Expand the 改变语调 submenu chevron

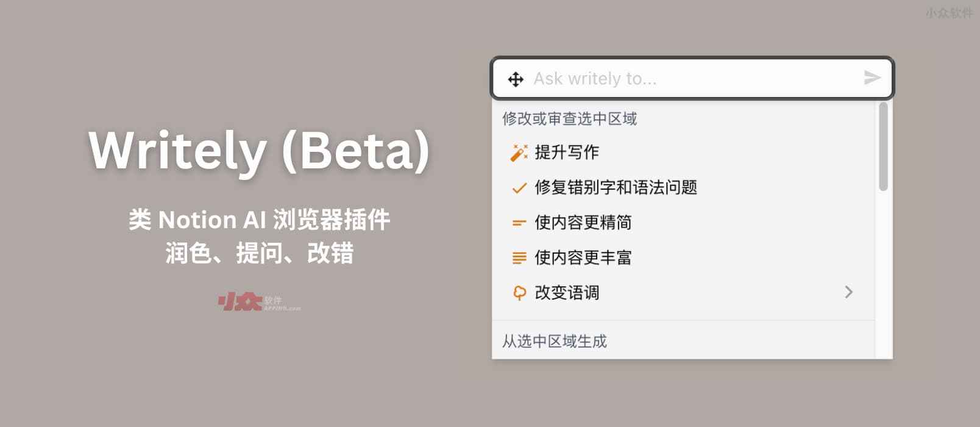tap(849, 292)
